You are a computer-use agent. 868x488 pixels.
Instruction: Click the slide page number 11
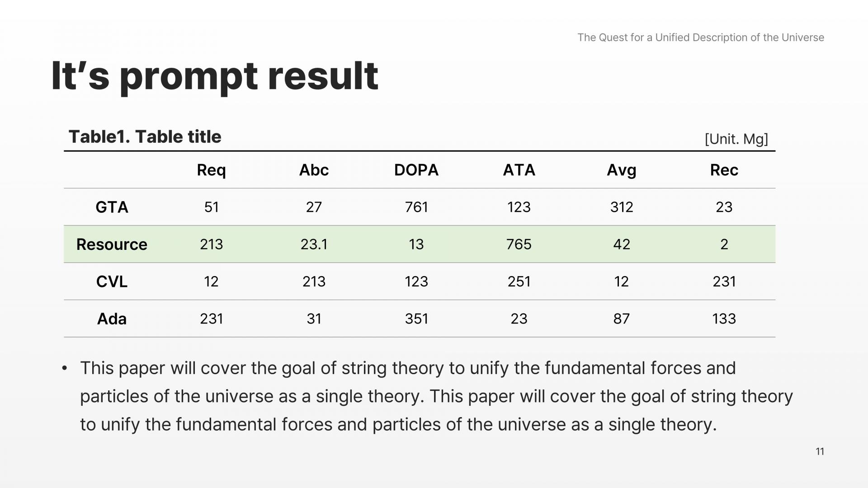(820, 451)
